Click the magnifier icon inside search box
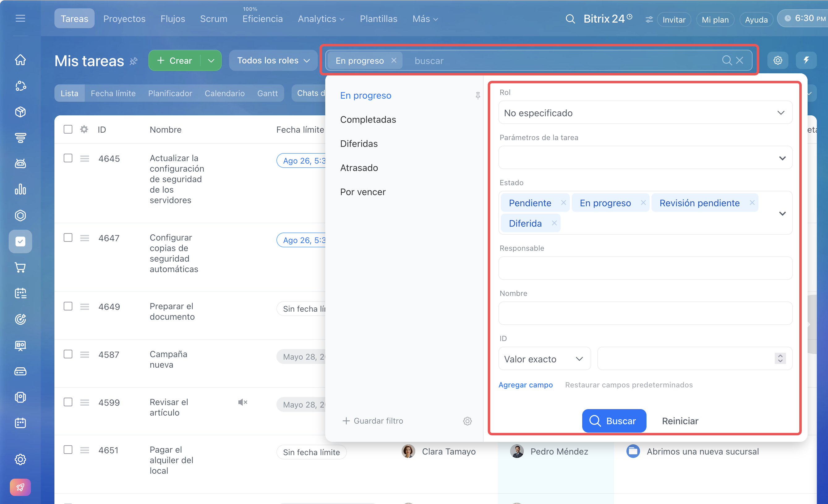 [727, 61]
